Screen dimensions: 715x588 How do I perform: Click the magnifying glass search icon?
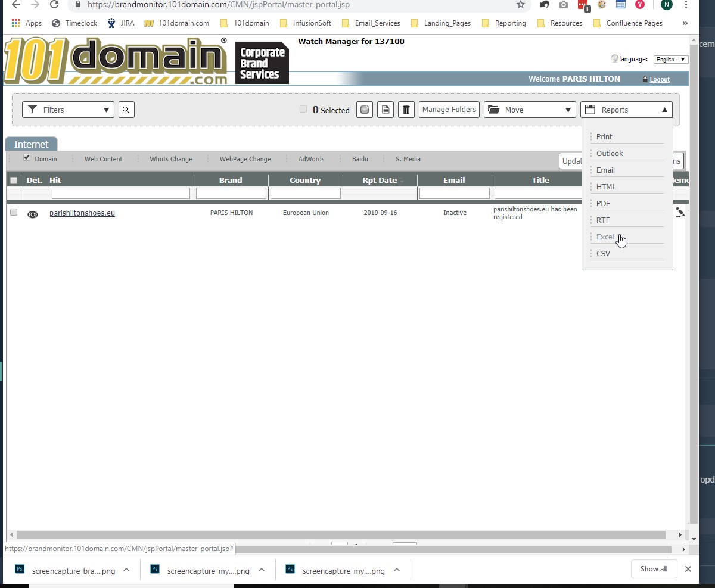(126, 110)
